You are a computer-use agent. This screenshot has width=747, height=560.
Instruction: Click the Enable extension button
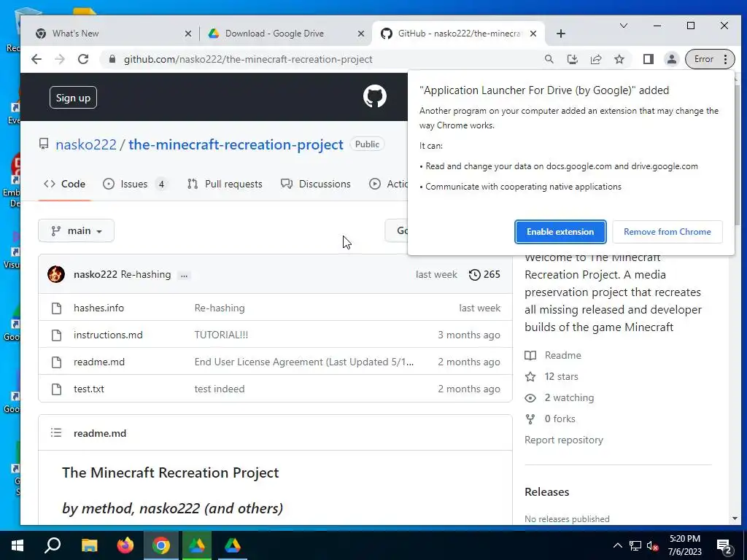(x=560, y=231)
